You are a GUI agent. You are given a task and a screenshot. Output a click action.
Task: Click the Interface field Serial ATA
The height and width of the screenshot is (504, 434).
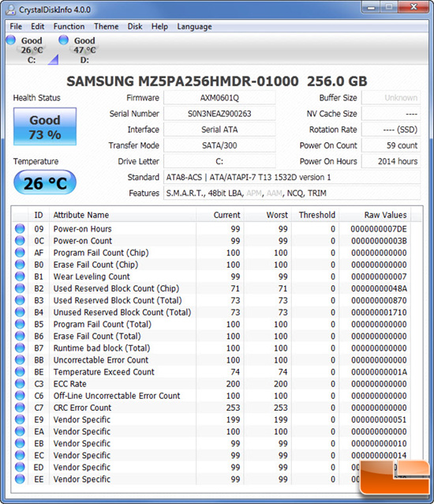pos(219,130)
